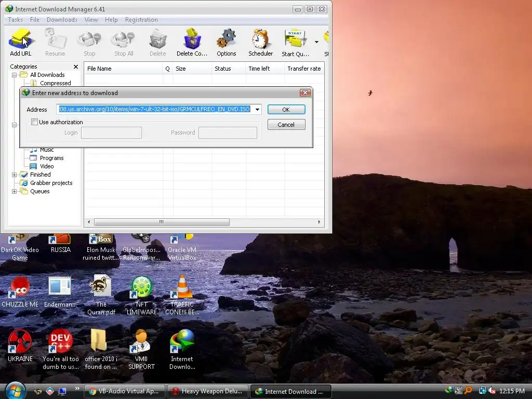This screenshot has height=399, width=532.
Task: Select the DEV C++ desktop shortcut
Action: coord(60,350)
